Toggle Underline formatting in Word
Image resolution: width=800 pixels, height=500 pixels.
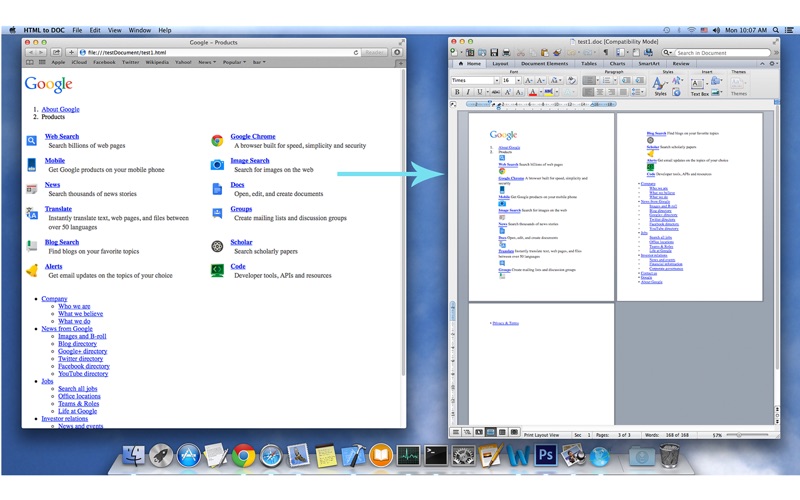point(480,92)
